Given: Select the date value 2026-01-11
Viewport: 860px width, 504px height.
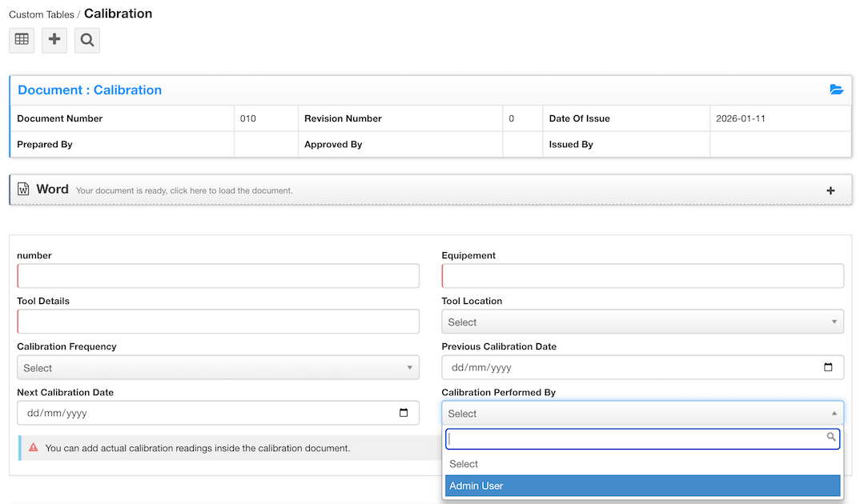Looking at the screenshot, I should point(741,118).
